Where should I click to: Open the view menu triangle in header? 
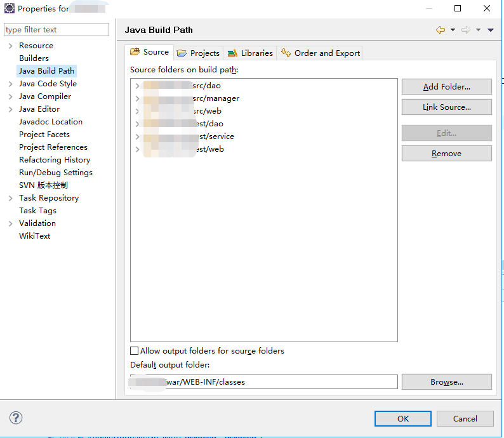pyautogui.click(x=490, y=30)
